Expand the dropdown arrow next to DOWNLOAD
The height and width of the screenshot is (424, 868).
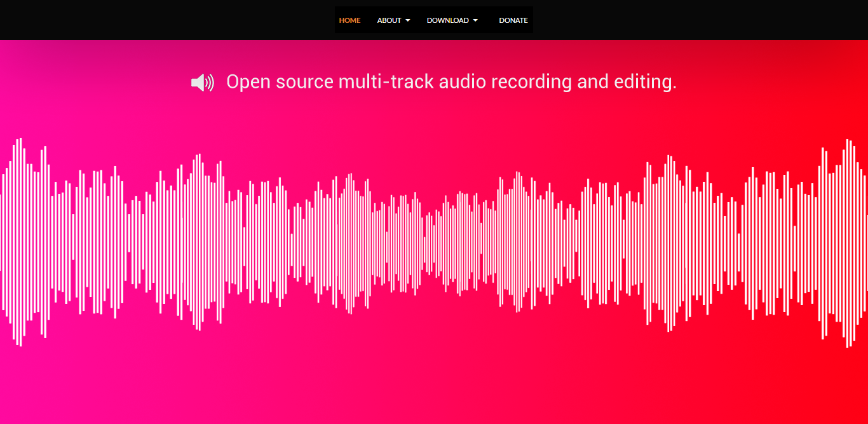475,20
